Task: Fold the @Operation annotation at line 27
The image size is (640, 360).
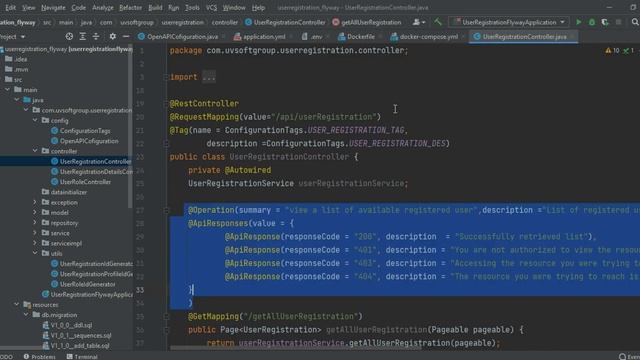Action: [166, 210]
